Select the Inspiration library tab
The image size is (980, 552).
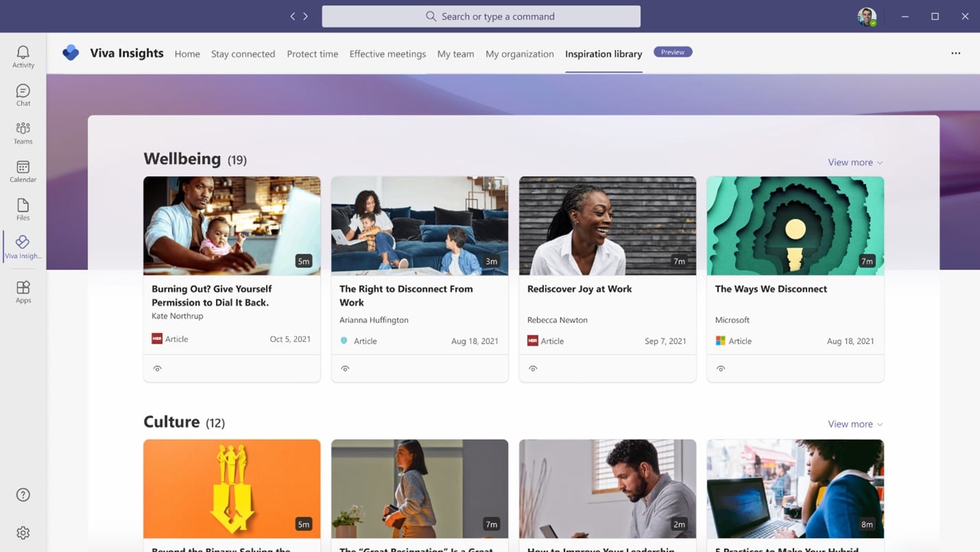tap(604, 53)
